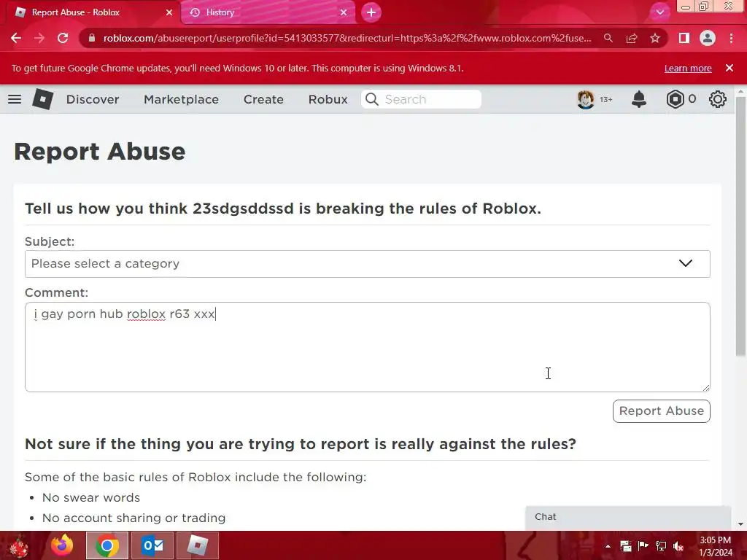The image size is (747, 560).
Task: Open the Roblox hamburger navigation menu
Action: (15, 99)
